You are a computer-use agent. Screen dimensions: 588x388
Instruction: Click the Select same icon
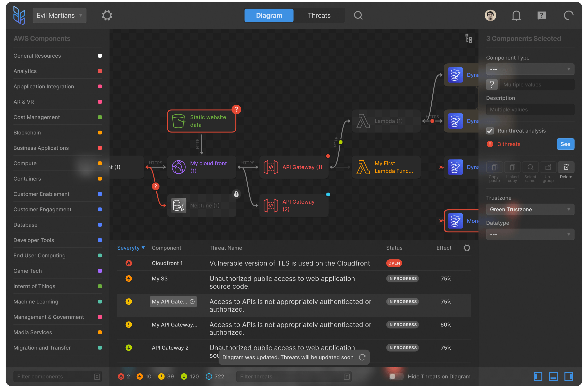(x=530, y=167)
